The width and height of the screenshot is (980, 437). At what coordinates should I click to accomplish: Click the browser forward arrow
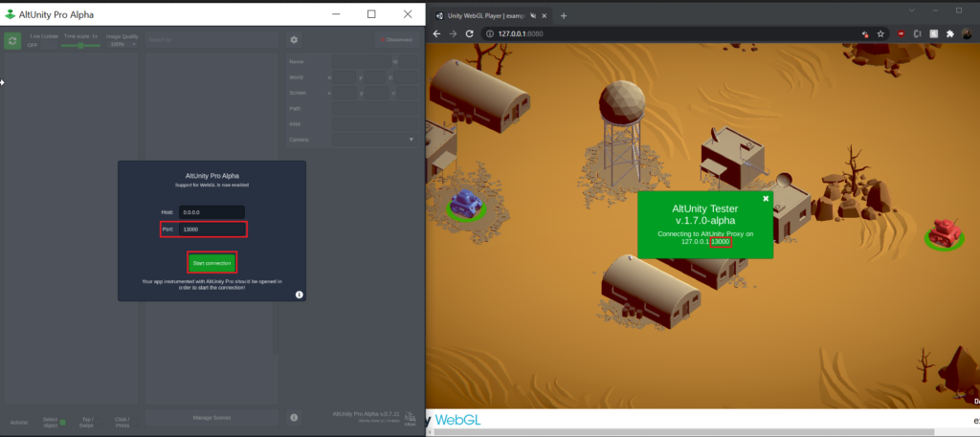[453, 33]
